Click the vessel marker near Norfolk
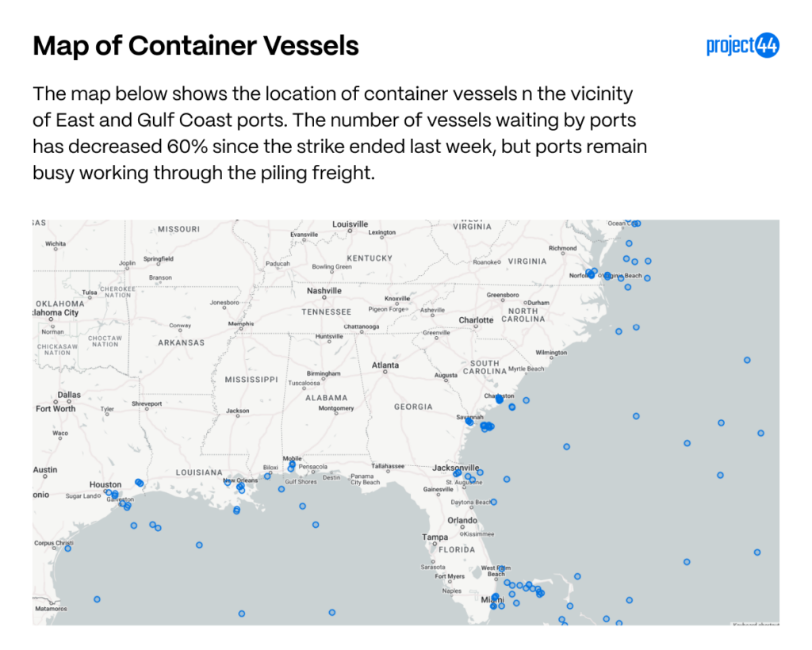812x650 pixels. tap(590, 273)
